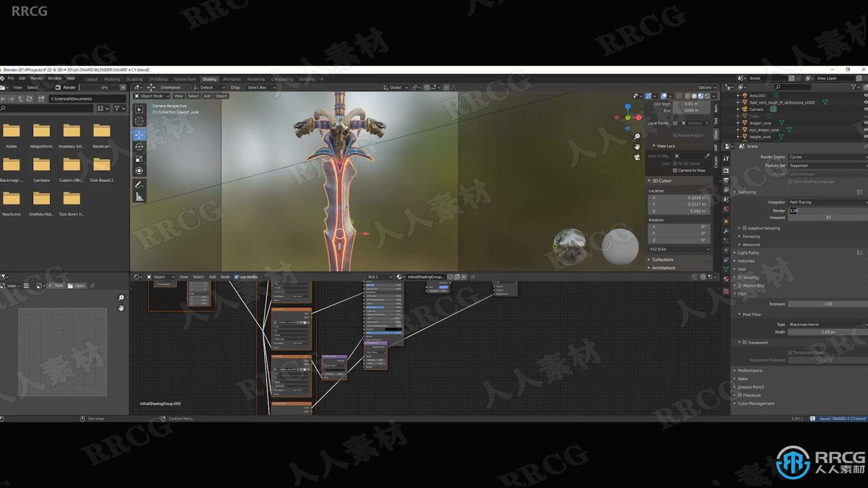Hide Area.002 with its eye icon
This screenshot has height=488, width=868.
click(x=865, y=95)
